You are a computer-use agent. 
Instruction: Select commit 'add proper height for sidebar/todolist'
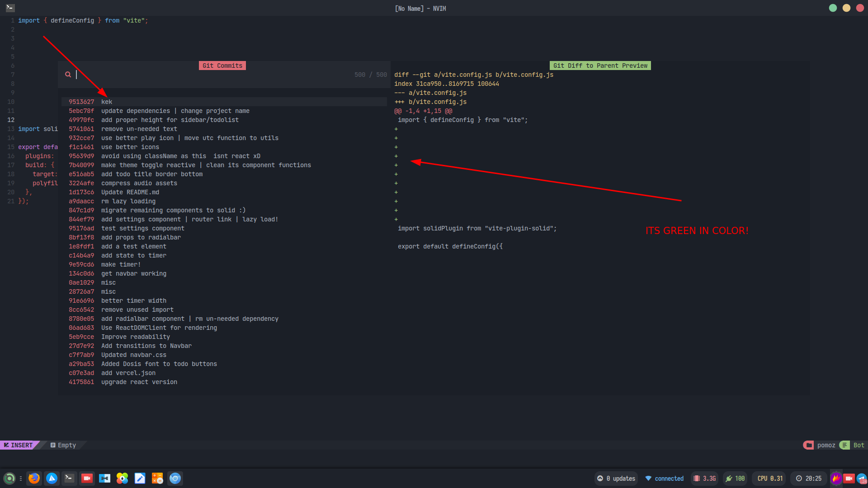(224, 120)
